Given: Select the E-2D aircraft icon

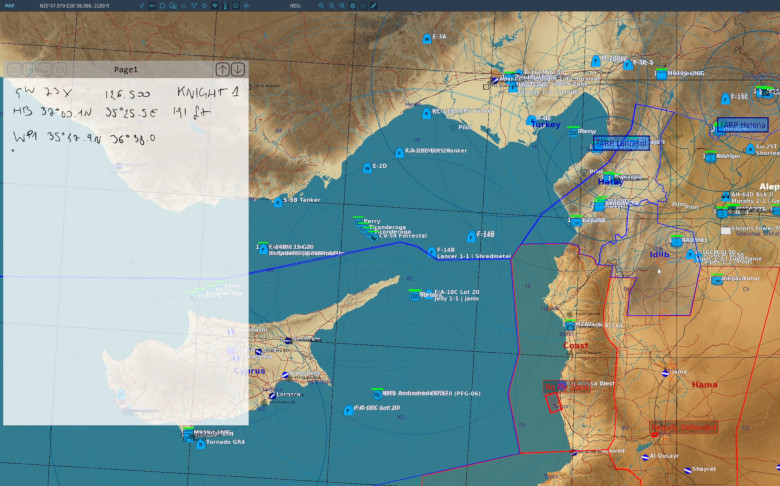Looking at the screenshot, I should pos(367,167).
